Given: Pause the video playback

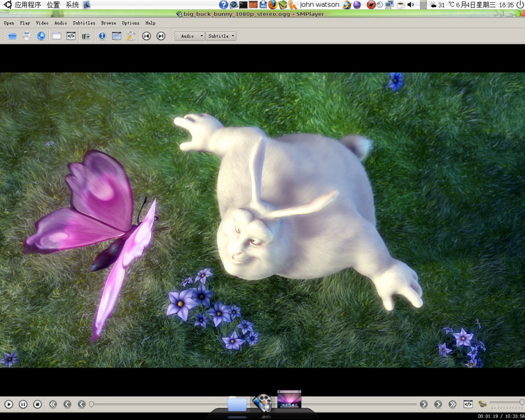Looking at the screenshot, I should point(23,404).
